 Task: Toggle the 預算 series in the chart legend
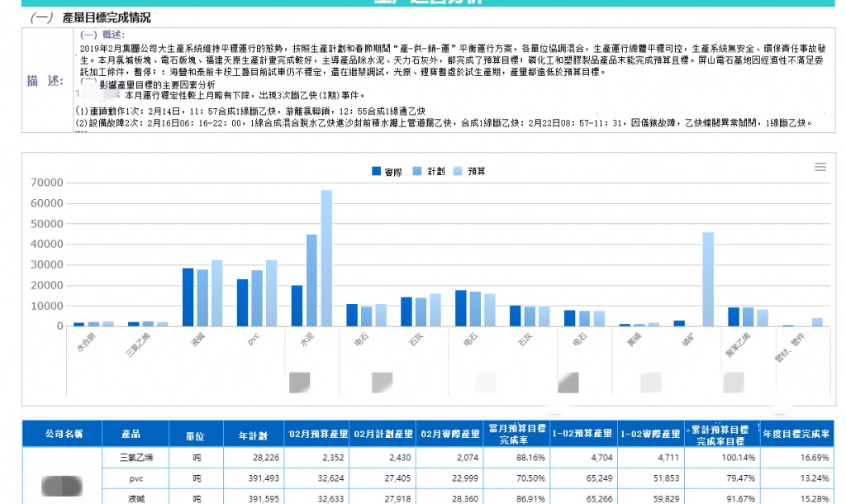coord(477,171)
